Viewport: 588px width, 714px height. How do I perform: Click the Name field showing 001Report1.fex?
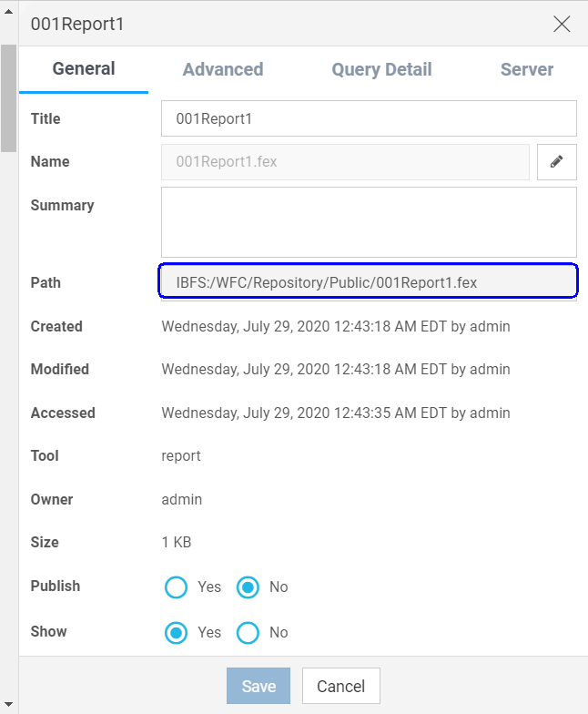point(345,162)
